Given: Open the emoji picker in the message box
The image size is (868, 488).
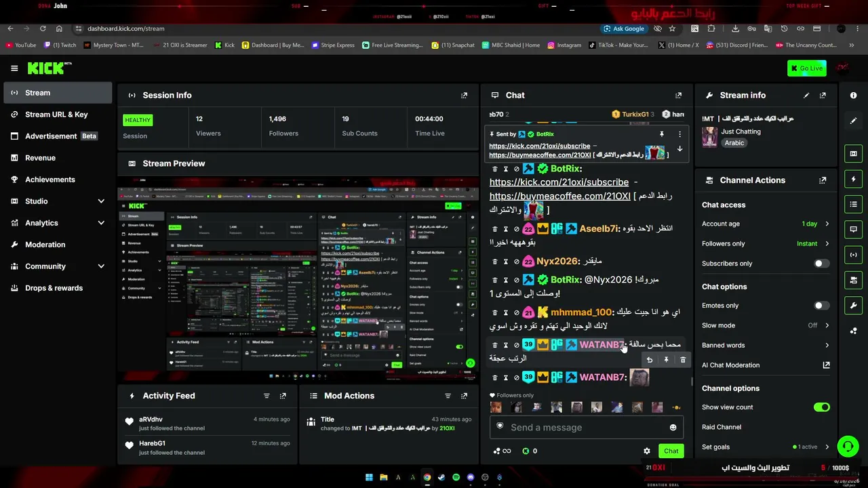Looking at the screenshot, I should point(673,428).
